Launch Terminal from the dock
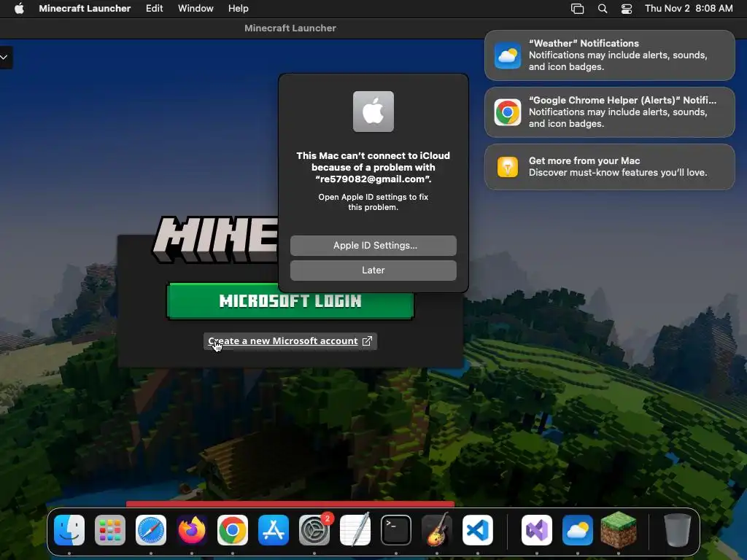Image resolution: width=747 pixels, height=560 pixels. point(396,529)
